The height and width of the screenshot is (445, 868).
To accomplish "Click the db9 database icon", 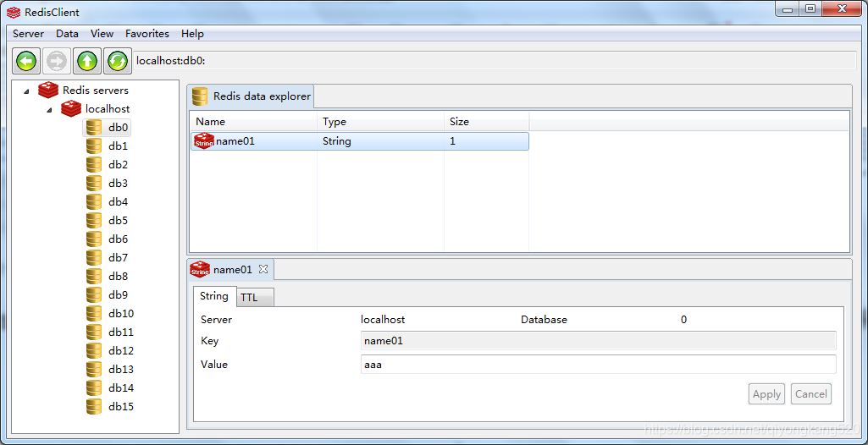I will (94, 294).
